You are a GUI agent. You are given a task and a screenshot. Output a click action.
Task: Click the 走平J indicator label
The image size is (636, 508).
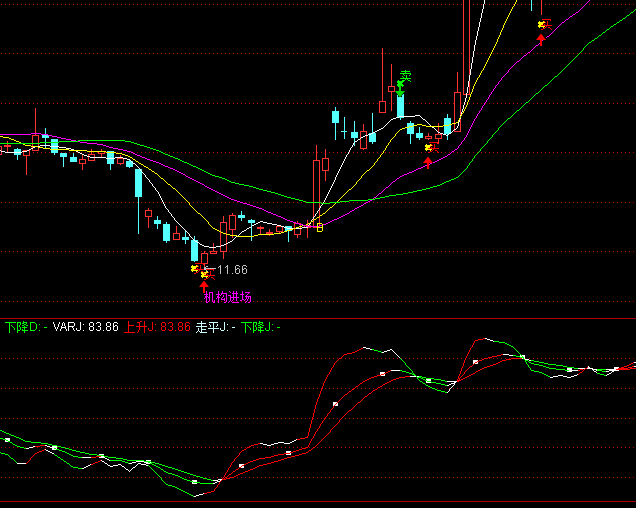click(x=214, y=327)
